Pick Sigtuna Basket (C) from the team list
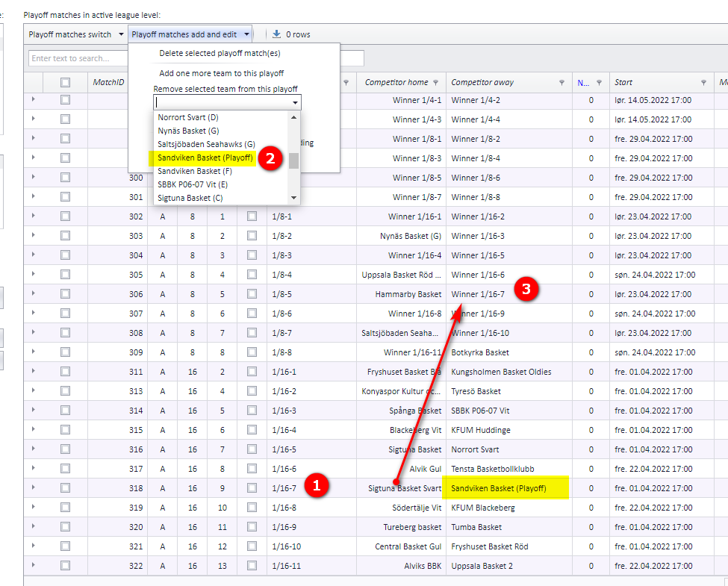Screen dimensions: 728x586 (x=190, y=199)
